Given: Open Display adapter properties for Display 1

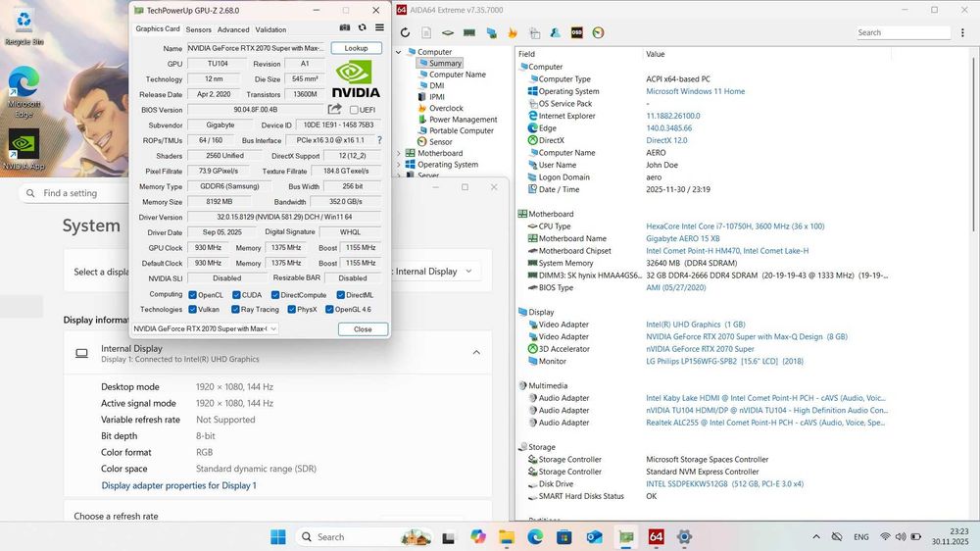Looking at the screenshot, I should tap(178, 485).
